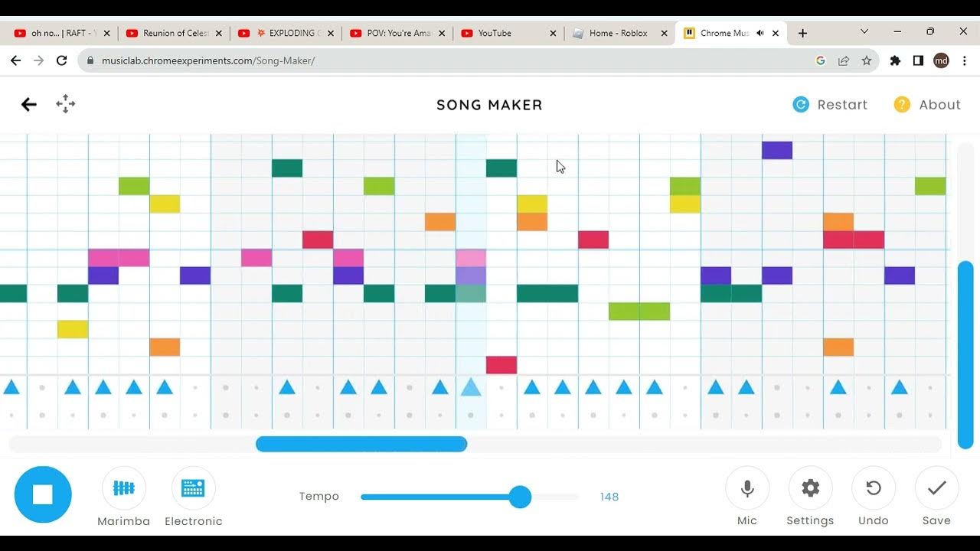Click the browser Forward arrow
The image size is (980, 551).
[x=39, y=60]
